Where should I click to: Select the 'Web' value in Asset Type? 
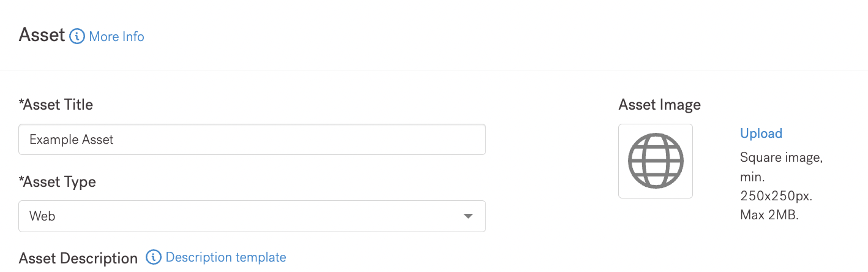[x=43, y=216]
